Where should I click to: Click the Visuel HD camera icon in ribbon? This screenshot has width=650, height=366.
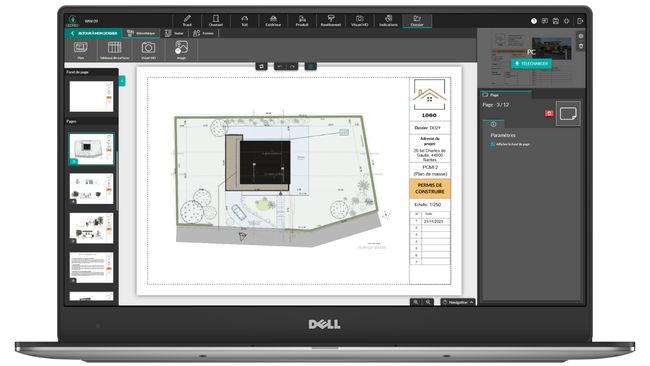(148, 50)
